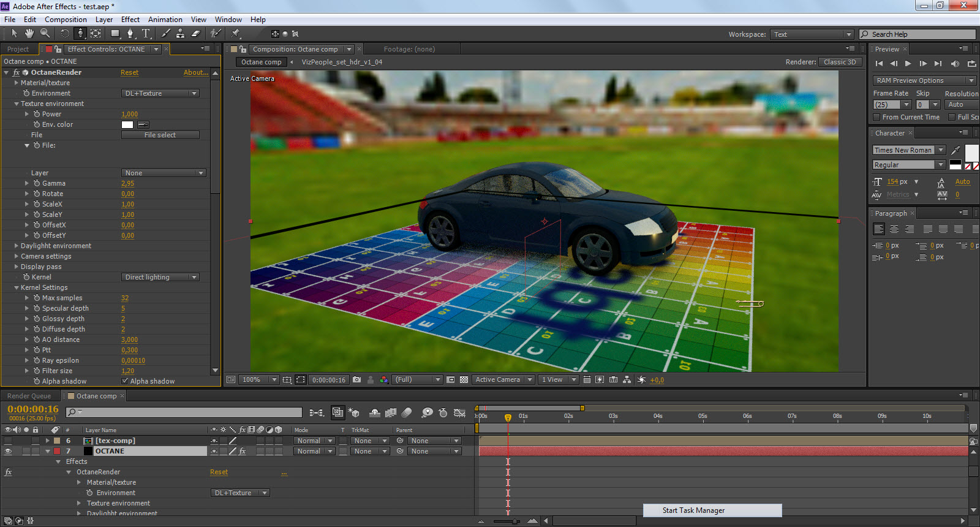Click the File select button
This screenshot has width=980, height=527.
point(160,135)
